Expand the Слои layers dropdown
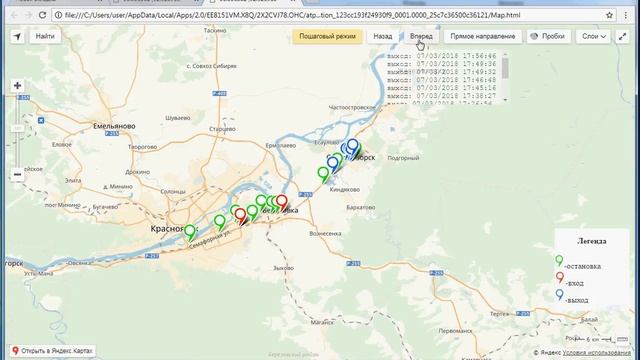The width and height of the screenshot is (640, 360). click(x=593, y=36)
